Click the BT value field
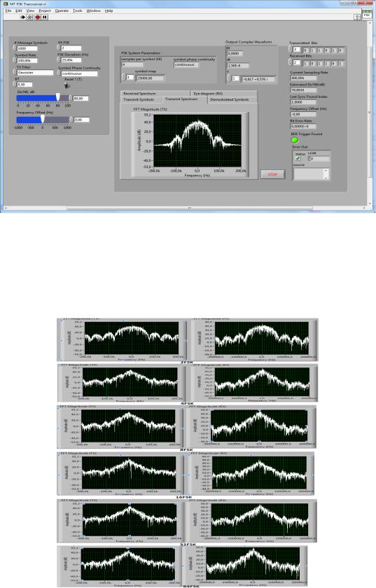 (25, 85)
